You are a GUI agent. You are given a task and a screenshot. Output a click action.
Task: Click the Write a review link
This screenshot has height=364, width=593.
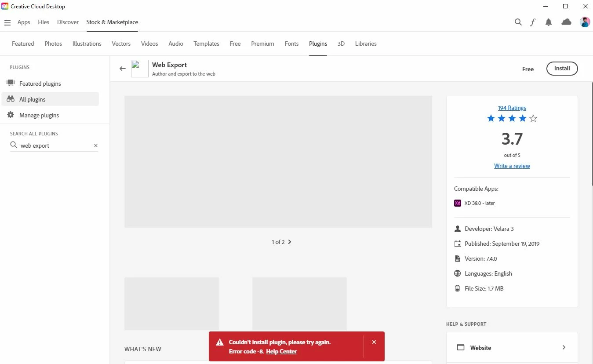tap(512, 166)
